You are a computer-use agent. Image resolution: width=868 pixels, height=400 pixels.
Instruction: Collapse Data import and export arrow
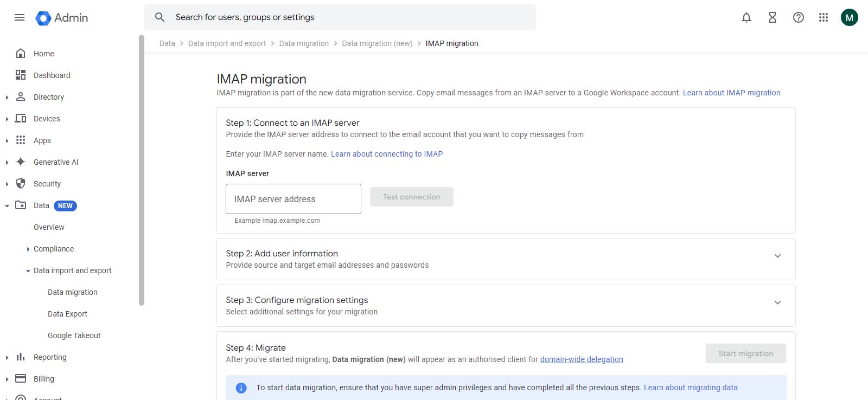coord(28,271)
